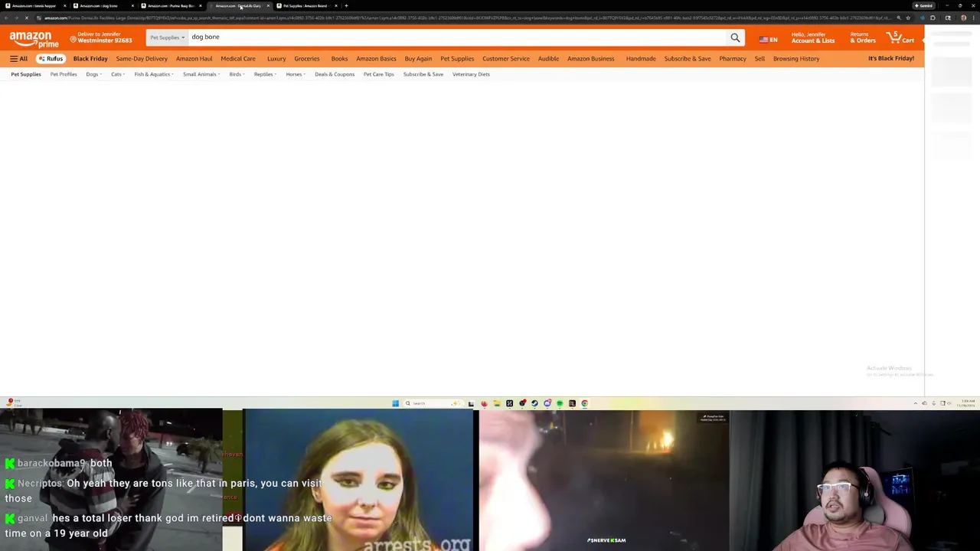Switch to the Purina Busy Bone tab
980x551 pixels.
(171, 5)
